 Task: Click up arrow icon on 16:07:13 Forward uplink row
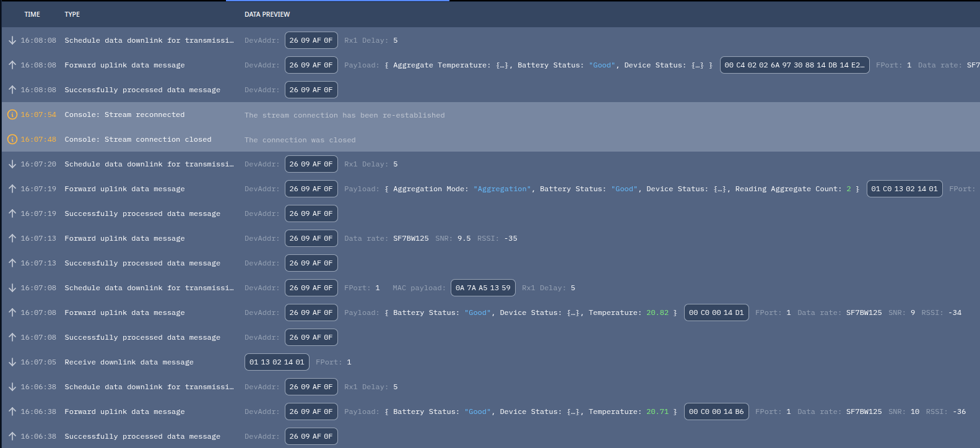pyautogui.click(x=12, y=238)
